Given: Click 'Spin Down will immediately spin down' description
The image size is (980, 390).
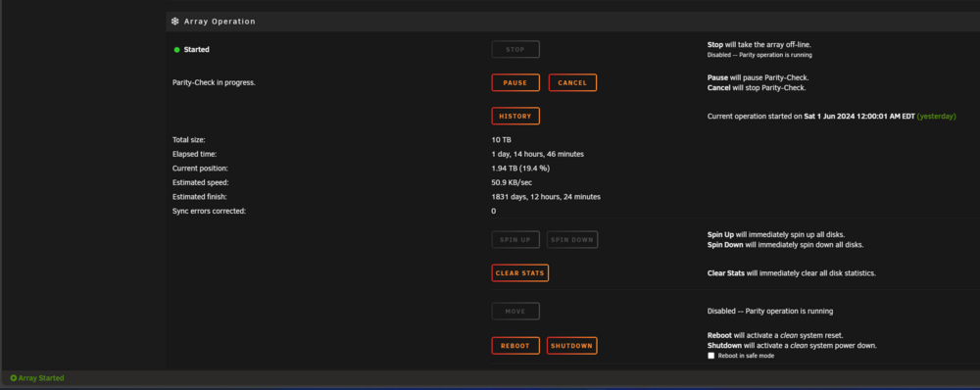Looking at the screenshot, I should click(786, 244).
